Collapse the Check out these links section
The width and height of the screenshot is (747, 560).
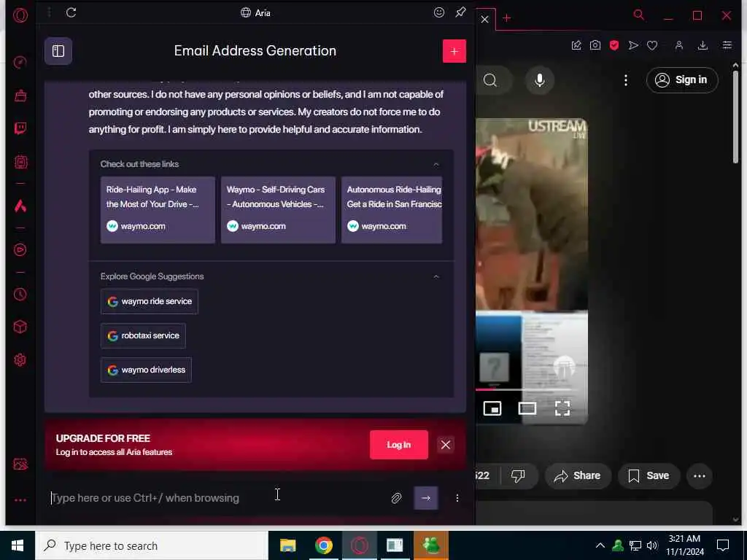coord(436,164)
